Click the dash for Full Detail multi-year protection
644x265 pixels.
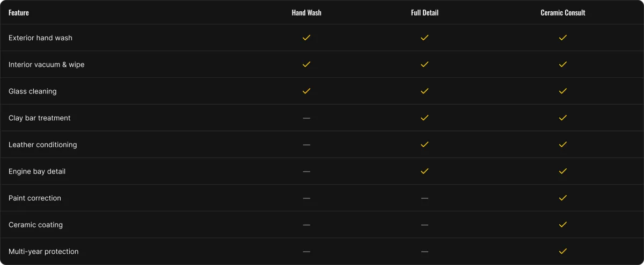pyautogui.click(x=425, y=252)
